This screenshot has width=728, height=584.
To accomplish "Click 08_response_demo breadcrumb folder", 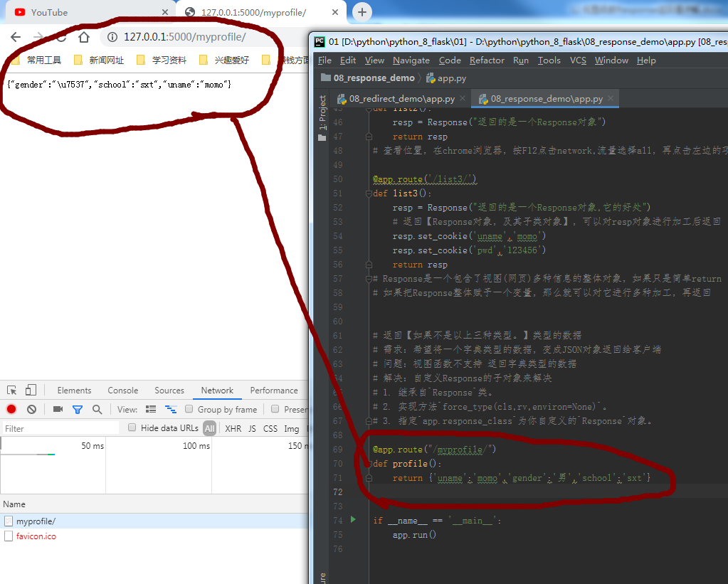I will coord(368,78).
